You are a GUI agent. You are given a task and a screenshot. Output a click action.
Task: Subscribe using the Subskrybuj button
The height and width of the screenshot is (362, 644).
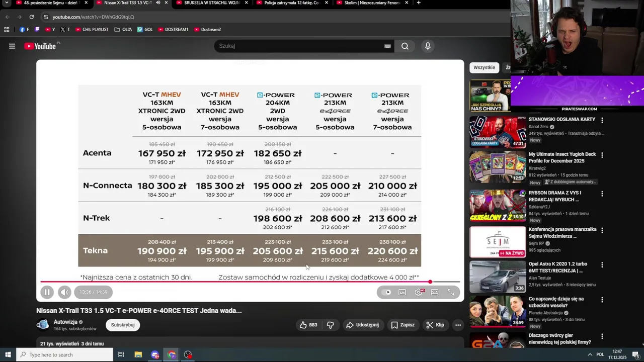(123, 325)
